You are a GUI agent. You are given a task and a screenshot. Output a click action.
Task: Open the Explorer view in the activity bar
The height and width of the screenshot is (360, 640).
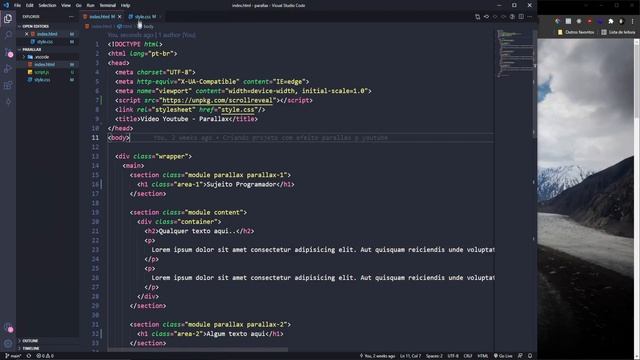pos(8,18)
